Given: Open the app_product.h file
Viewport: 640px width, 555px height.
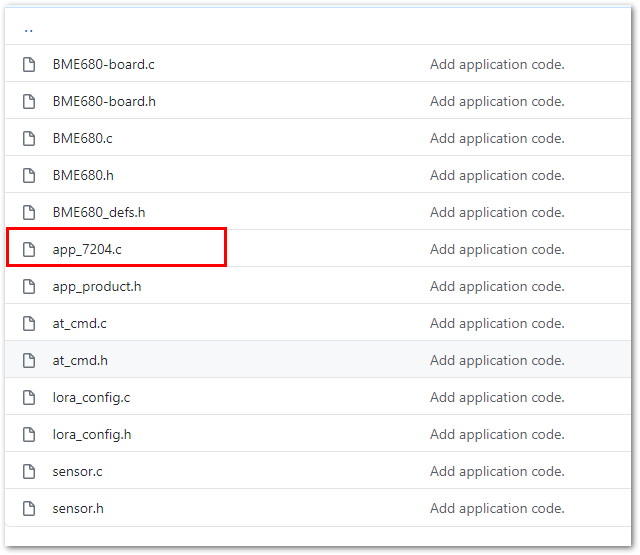Looking at the screenshot, I should pyautogui.click(x=97, y=286).
